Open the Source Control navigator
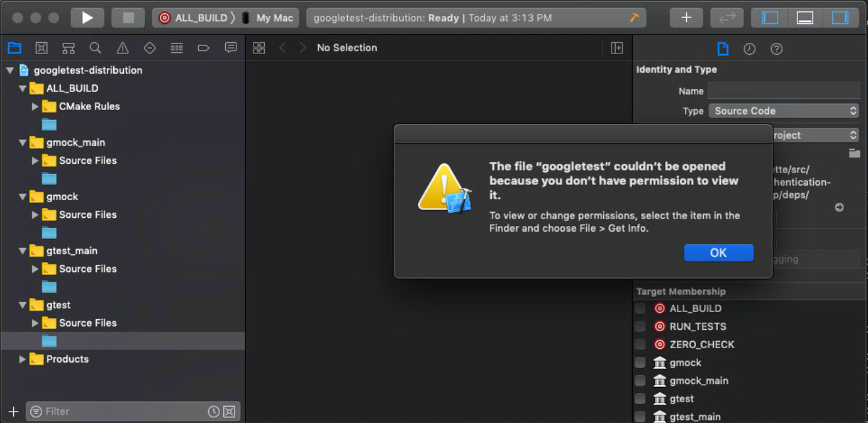The image size is (868, 423). click(x=42, y=48)
